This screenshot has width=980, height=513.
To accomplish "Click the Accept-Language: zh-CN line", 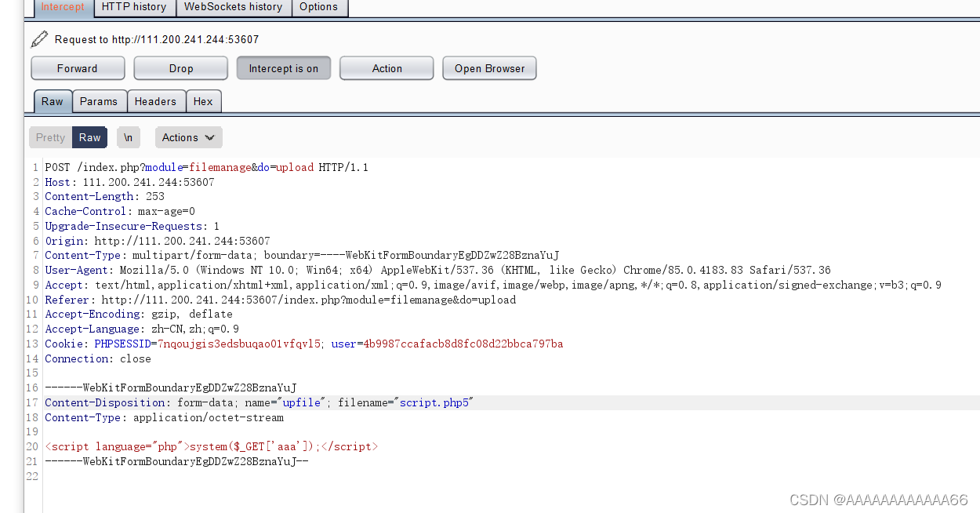I will pyautogui.click(x=142, y=329).
